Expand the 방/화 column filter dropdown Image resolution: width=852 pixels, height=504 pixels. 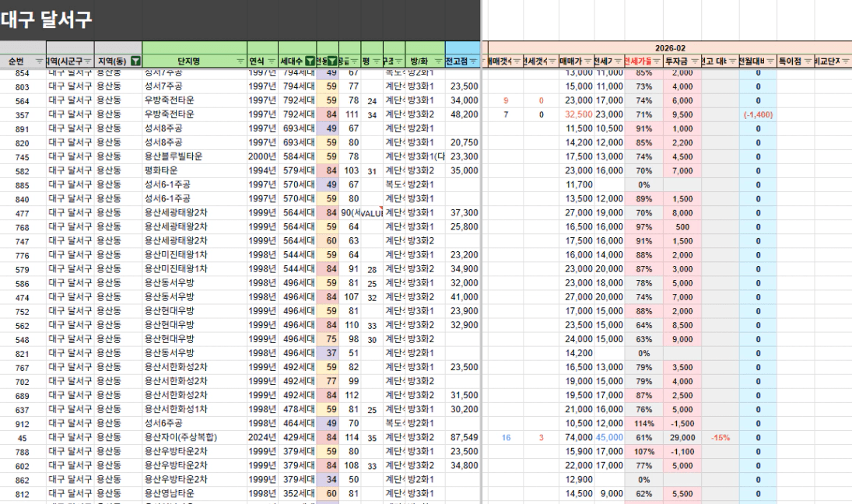coord(438,61)
